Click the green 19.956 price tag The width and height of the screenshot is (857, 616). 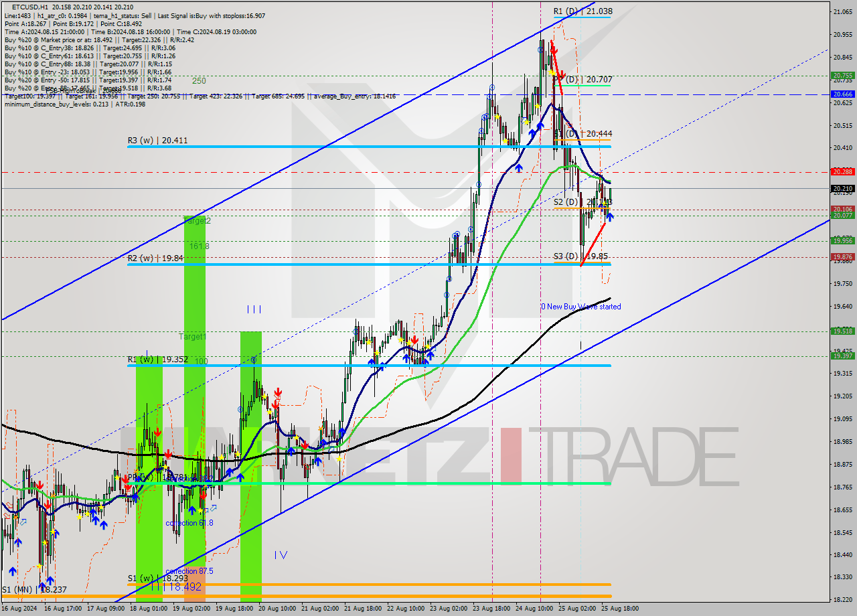pos(842,240)
